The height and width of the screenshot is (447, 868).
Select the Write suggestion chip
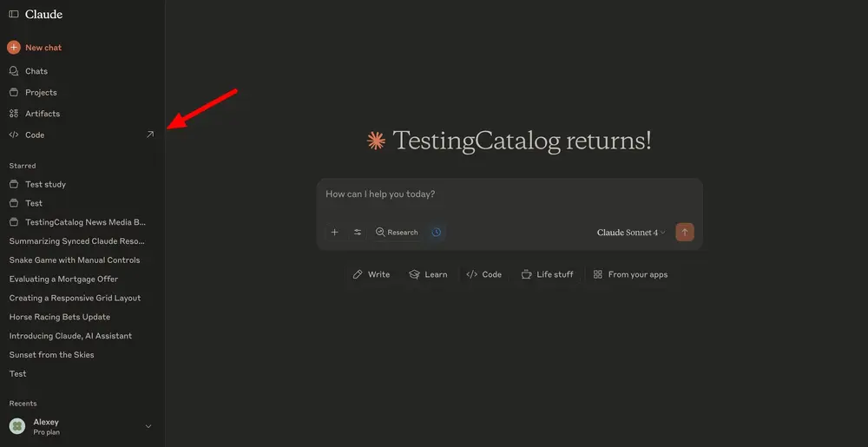click(x=372, y=274)
